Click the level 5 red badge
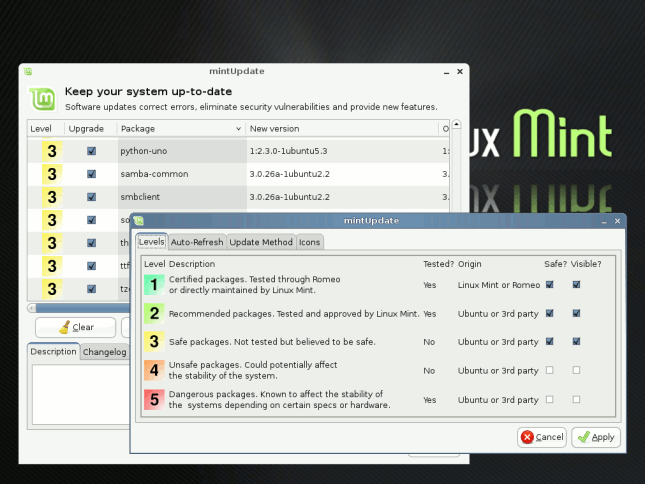 (x=154, y=399)
